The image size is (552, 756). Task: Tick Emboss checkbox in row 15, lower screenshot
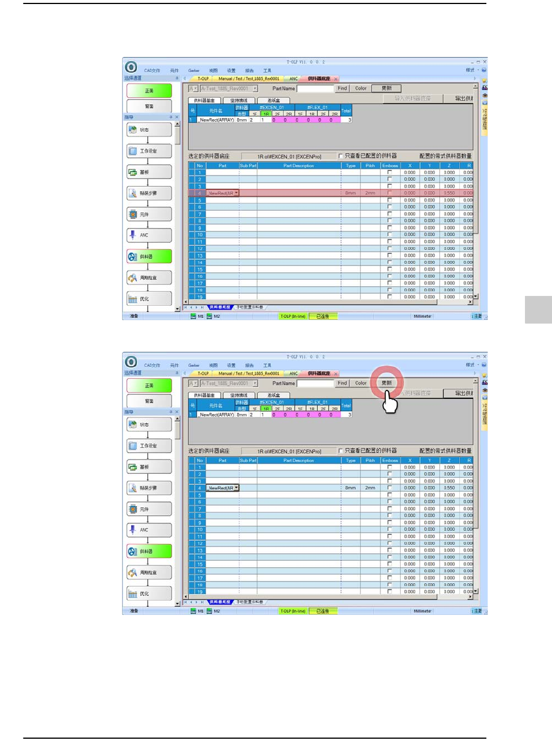tap(390, 564)
